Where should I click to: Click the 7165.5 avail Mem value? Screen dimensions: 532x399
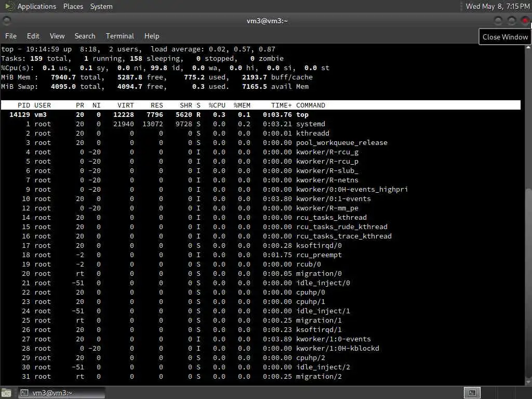pos(255,87)
